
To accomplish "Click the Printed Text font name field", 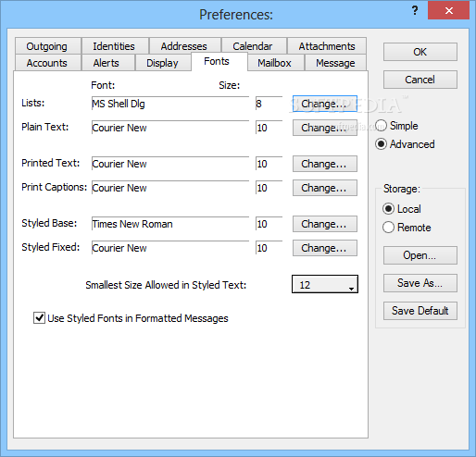I will tap(170, 164).
